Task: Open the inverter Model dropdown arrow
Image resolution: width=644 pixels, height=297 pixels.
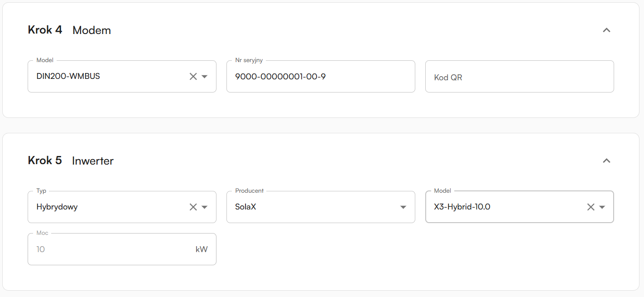Action: (x=602, y=207)
